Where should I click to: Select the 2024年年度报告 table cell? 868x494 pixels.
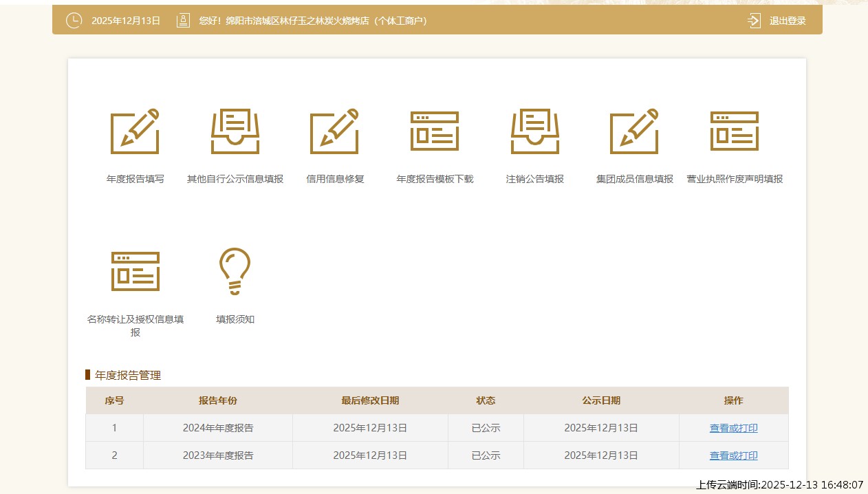pos(218,428)
